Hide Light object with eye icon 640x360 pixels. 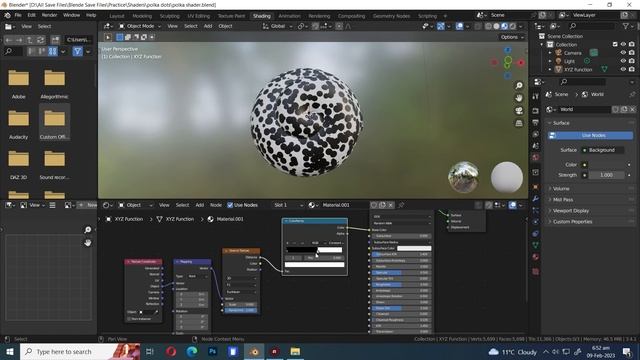(623, 61)
